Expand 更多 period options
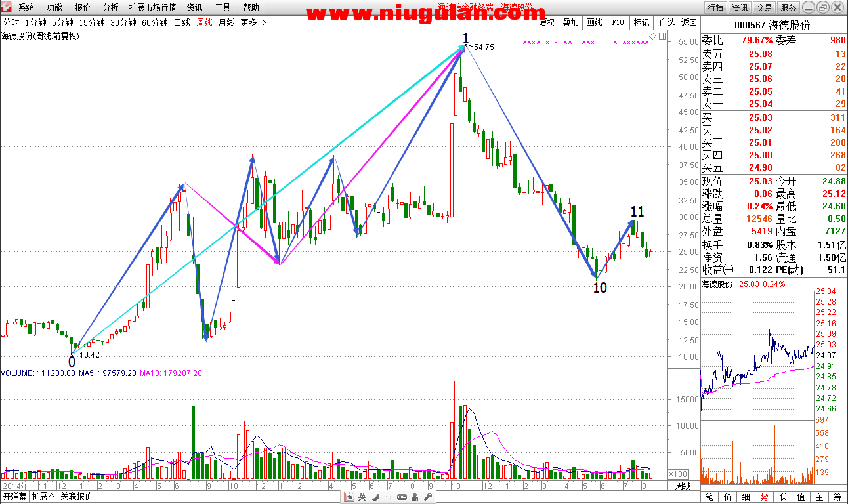The height and width of the screenshot is (504, 848). pos(253,22)
